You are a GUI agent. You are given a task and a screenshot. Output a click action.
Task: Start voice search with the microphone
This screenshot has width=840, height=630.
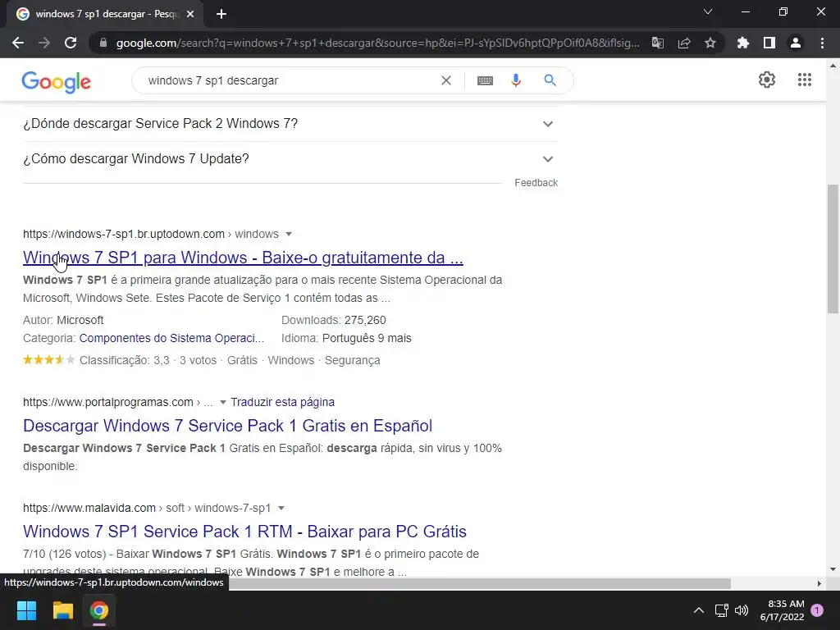516,80
